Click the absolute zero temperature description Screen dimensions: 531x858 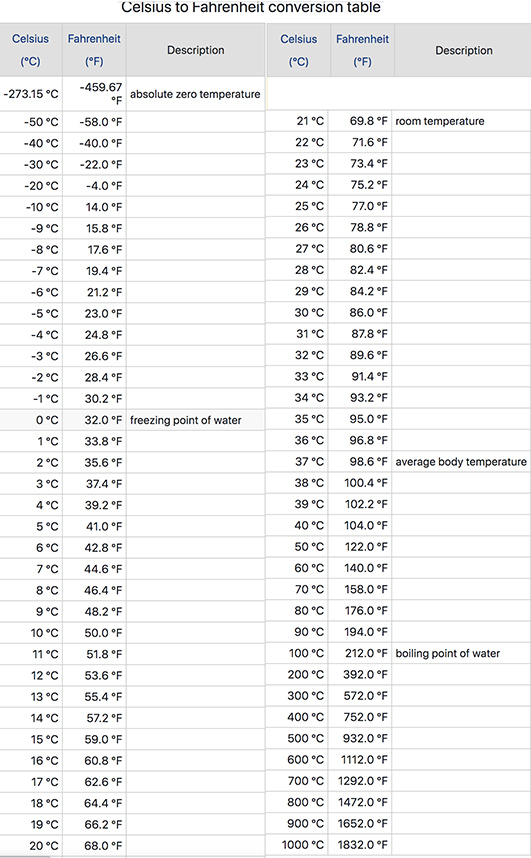point(195,94)
